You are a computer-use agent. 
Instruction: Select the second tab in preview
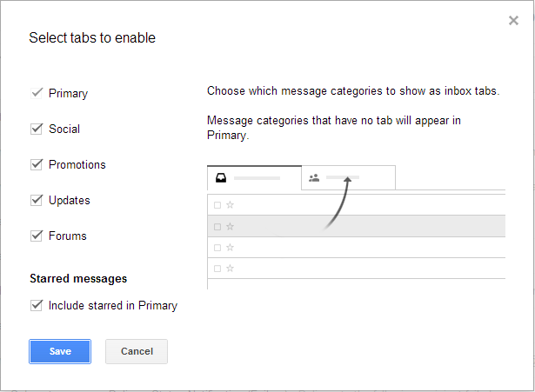point(348,177)
